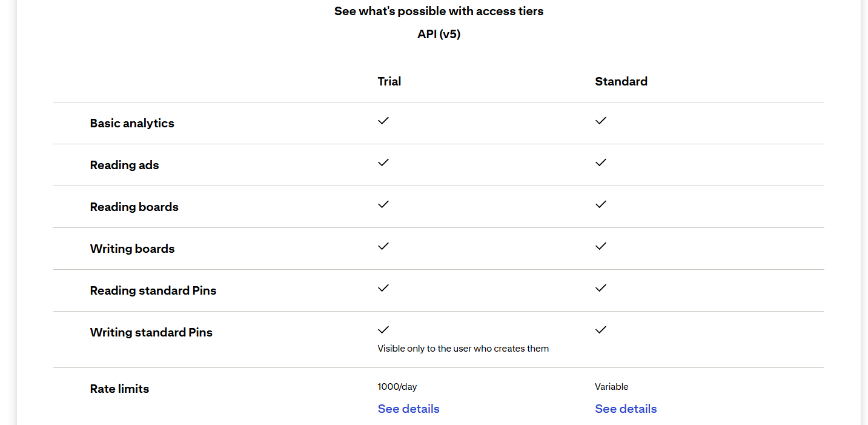Click the API (v5) heading

point(439,34)
